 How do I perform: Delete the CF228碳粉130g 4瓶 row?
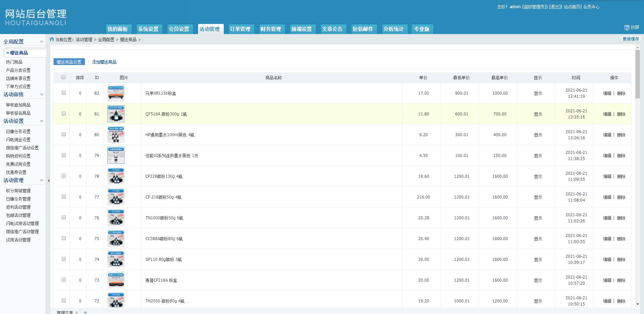pos(621,176)
